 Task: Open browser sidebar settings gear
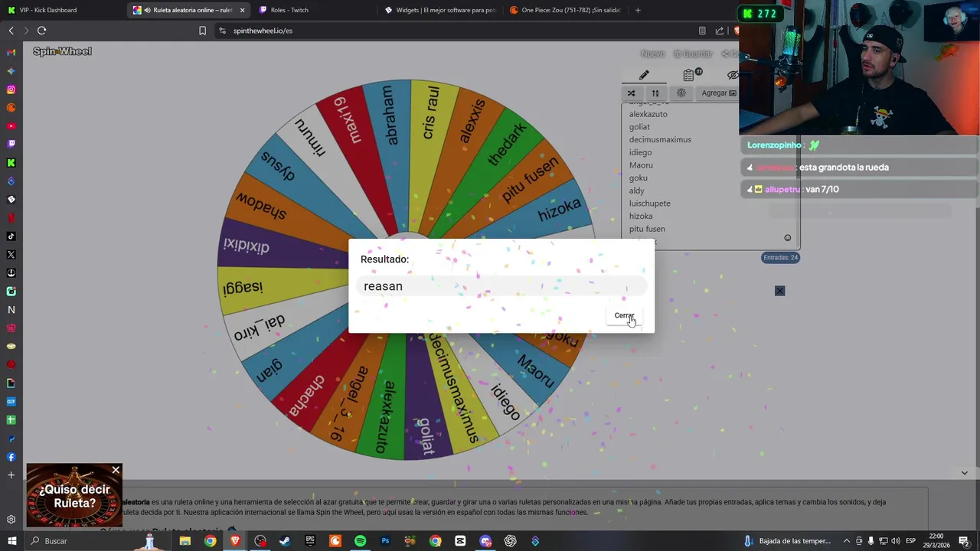click(x=11, y=520)
